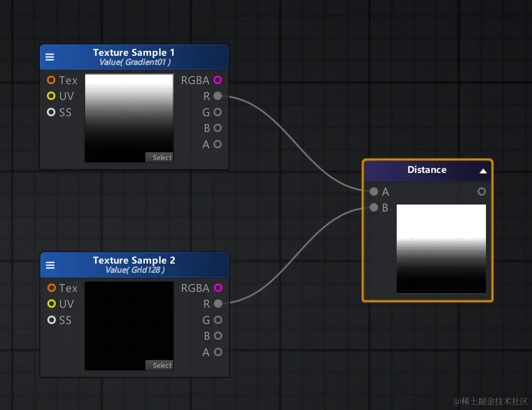Screen dimensions: 532x410
Task: Click input port B on Distance node
Action: pyautogui.click(x=374, y=207)
